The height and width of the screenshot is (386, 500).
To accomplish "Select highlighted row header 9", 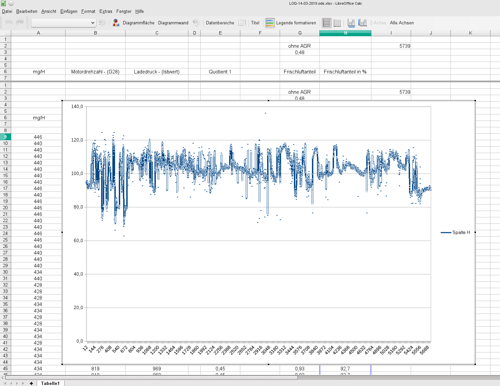I will (5, 137).
